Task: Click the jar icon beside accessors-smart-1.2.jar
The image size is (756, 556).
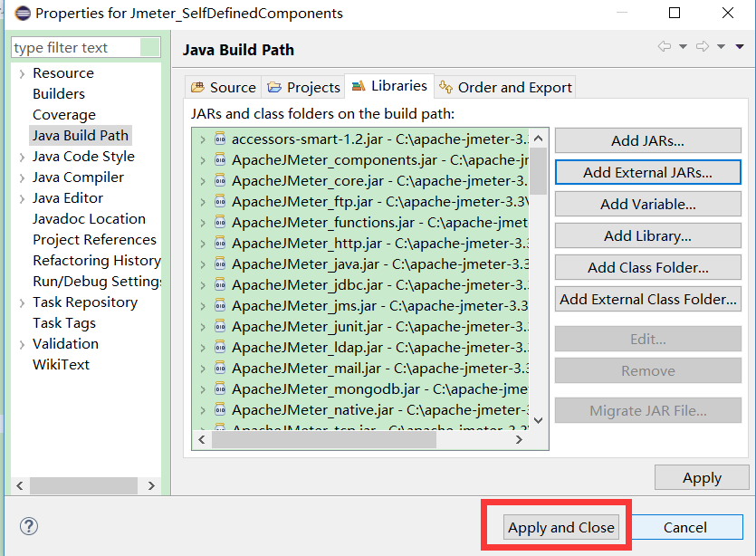Action: click(220, 139)
